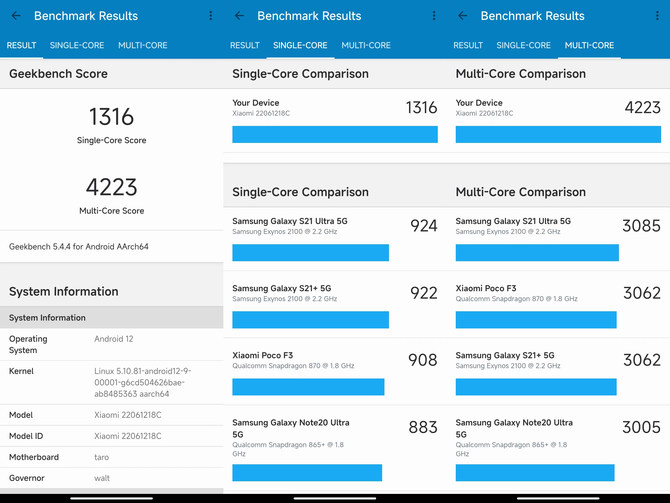The image size is (670, 503).
Task: Tap back arrow in the right multi-core screen
Action: pyautogui.click(x=462, y=16)
